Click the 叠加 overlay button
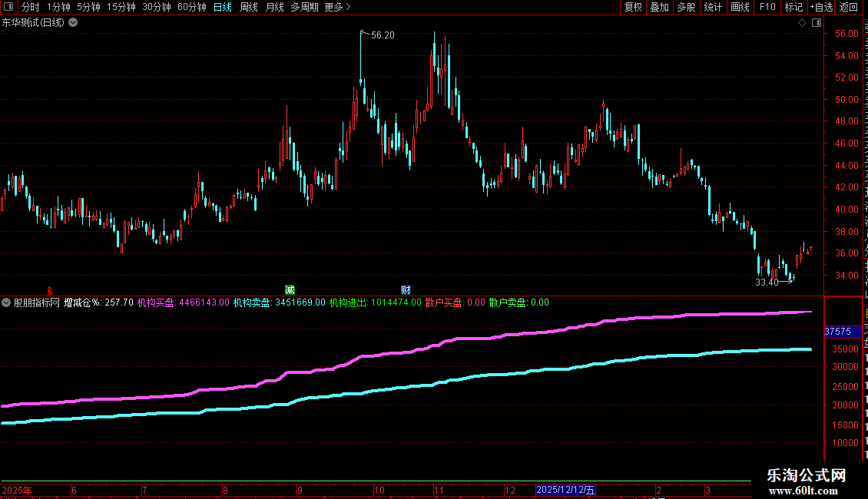The width and height of the screenshot is (868, 499). click(660, 7)
